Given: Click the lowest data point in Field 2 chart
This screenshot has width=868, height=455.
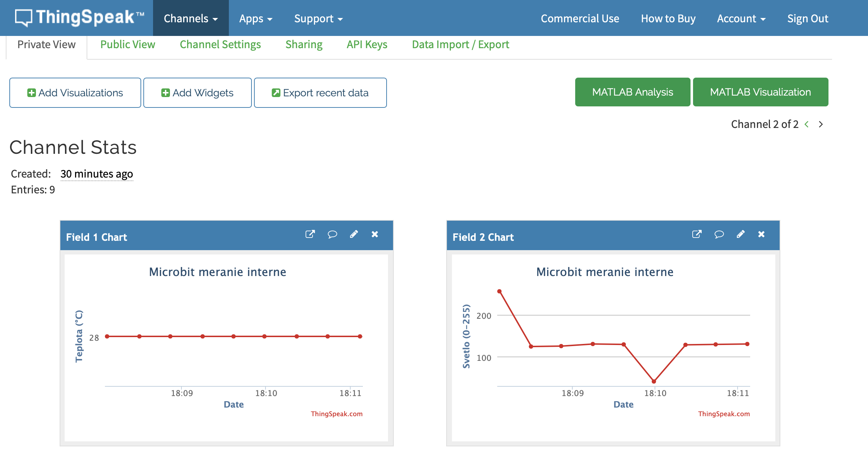Looking at the screenshot, I should pyautogui.click(x=654, y=381).
